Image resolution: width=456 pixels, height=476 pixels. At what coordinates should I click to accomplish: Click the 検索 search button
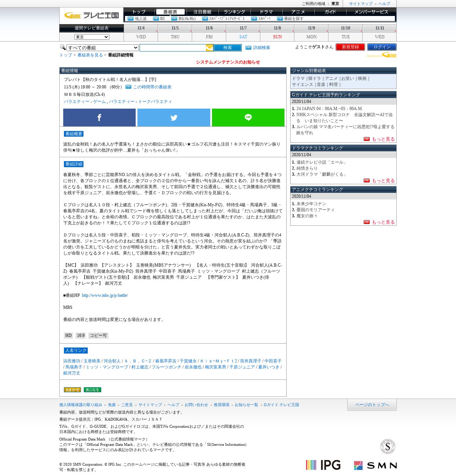[x=228, y=48]
